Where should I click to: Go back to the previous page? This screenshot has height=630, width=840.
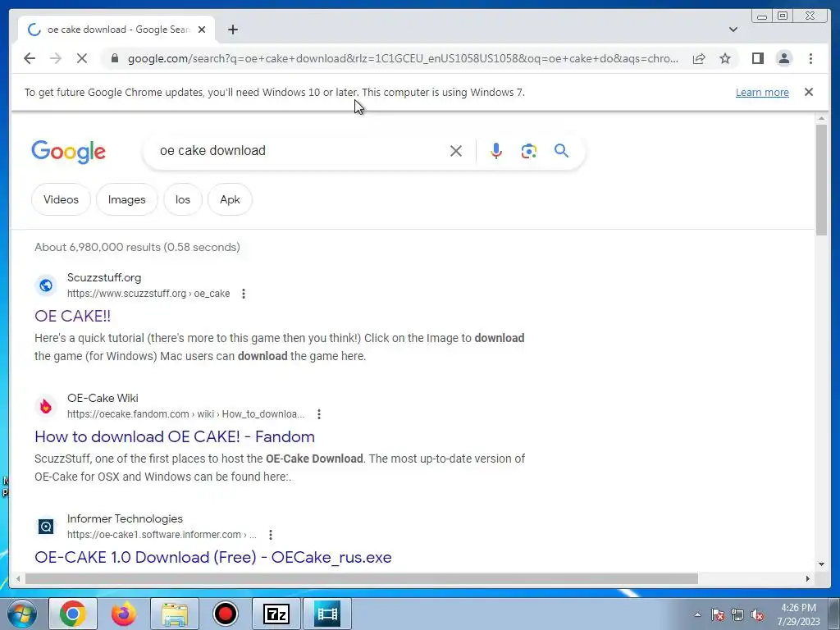coord(30,58)
